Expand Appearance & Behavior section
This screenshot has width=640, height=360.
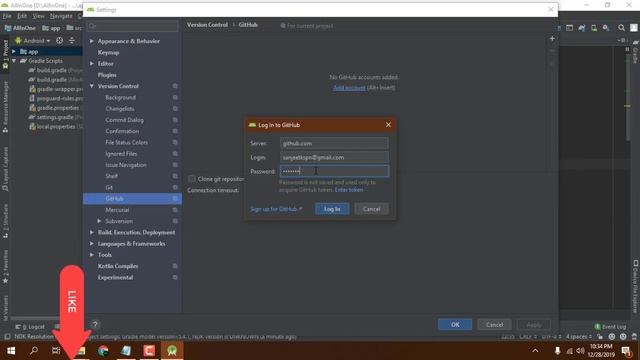coord(92,41)
